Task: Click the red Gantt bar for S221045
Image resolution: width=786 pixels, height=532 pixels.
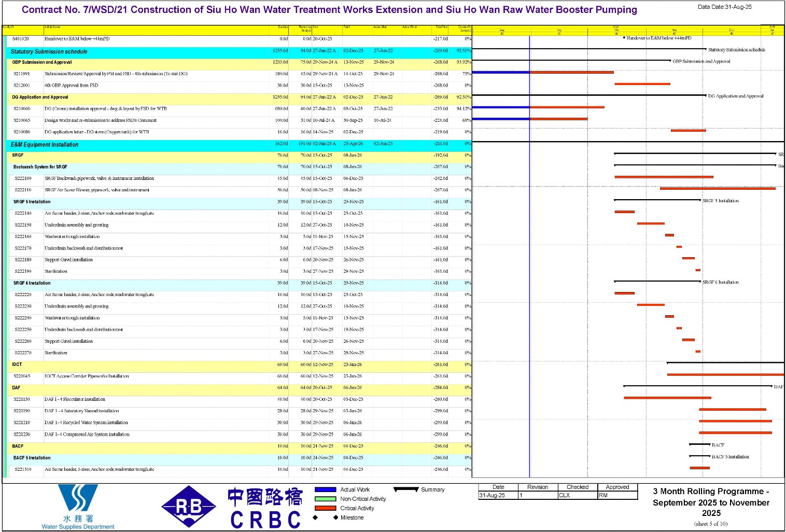Action: pyautogui.click(x=725, y=374)
